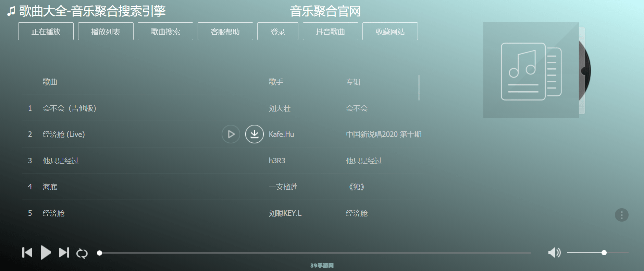Open the three-dot more options button
This screenshot has width=644, height=271.
coord(621,215)
